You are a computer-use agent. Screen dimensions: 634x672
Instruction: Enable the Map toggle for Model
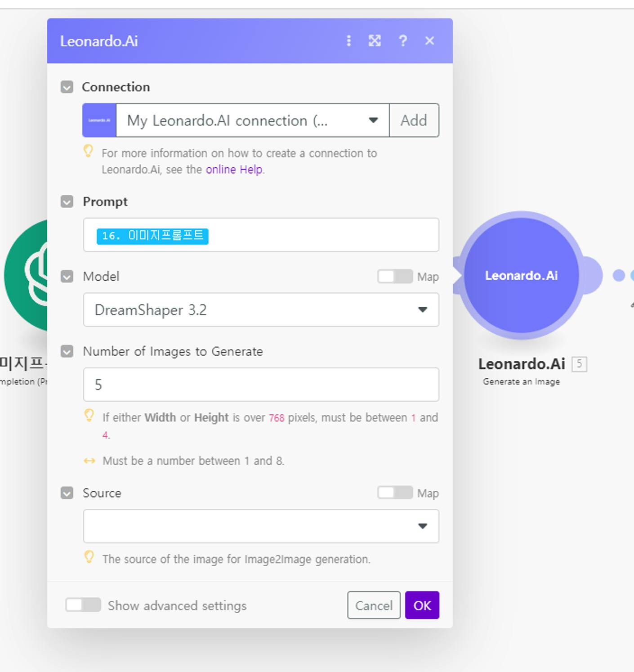tap(395, 276)
